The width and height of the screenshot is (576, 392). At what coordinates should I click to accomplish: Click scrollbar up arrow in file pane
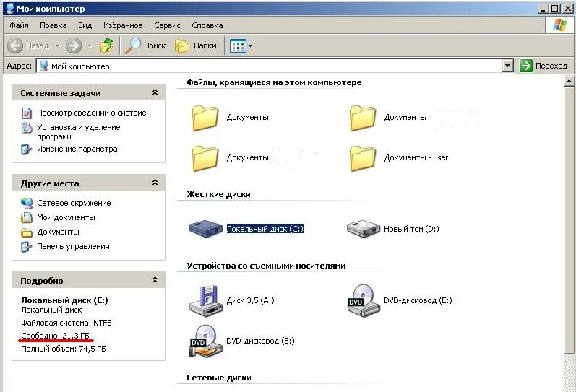pyautogui.click(x=569, y=81)
